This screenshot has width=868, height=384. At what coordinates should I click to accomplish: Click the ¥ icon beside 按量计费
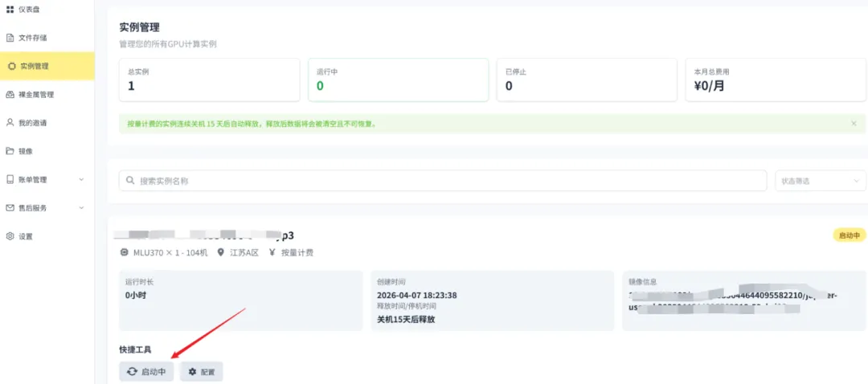[272, 253]
